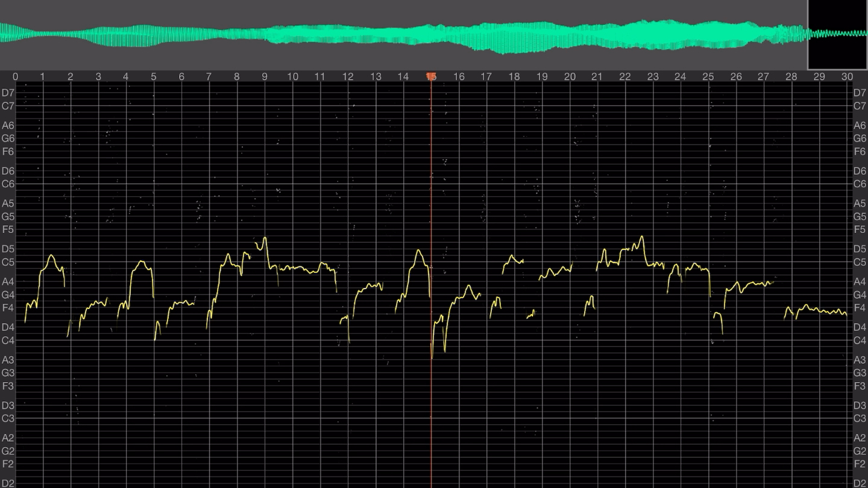Seek to second 23 on ruler
This screenshot has height=488, width=868.
click(x=653, y=77)
